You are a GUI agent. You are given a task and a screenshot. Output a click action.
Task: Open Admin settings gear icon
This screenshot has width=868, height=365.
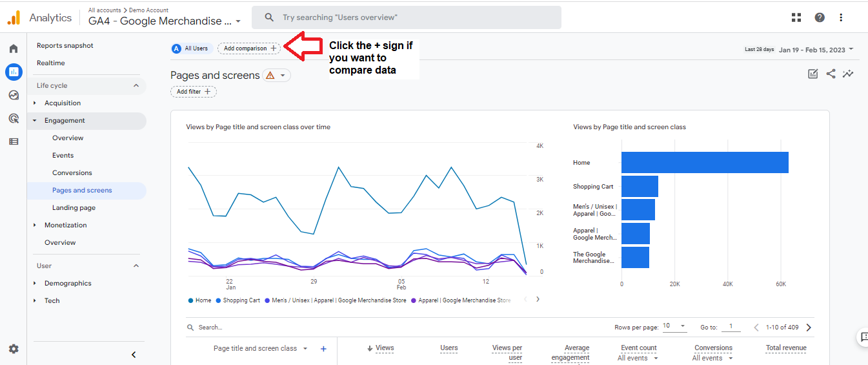(14, 349)
